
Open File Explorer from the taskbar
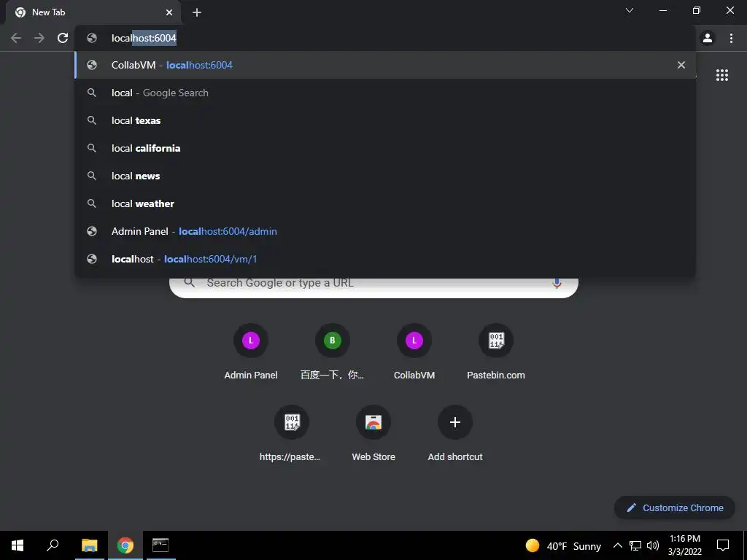[90, 545]
